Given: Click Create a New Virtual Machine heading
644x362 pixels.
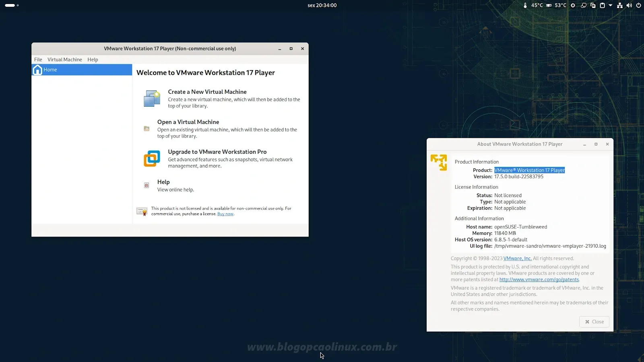Looking at the screenshot, I should (207, 92).
